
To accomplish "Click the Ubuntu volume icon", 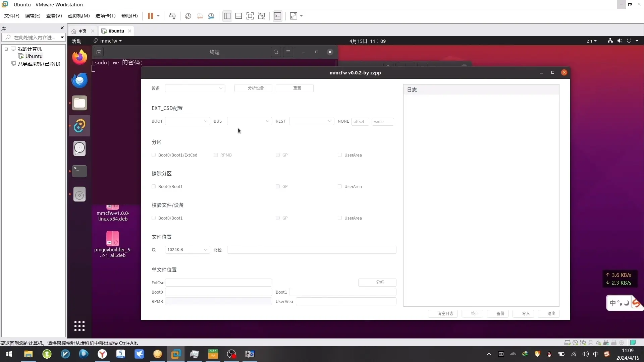I will (620, 41).
